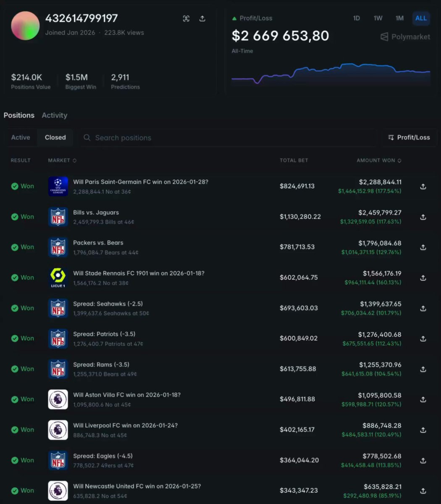Image resolution: width=441 pixels, height=504 pixels.
Task: Click the profile share icon in the header
Action: [x=202, y=18]
